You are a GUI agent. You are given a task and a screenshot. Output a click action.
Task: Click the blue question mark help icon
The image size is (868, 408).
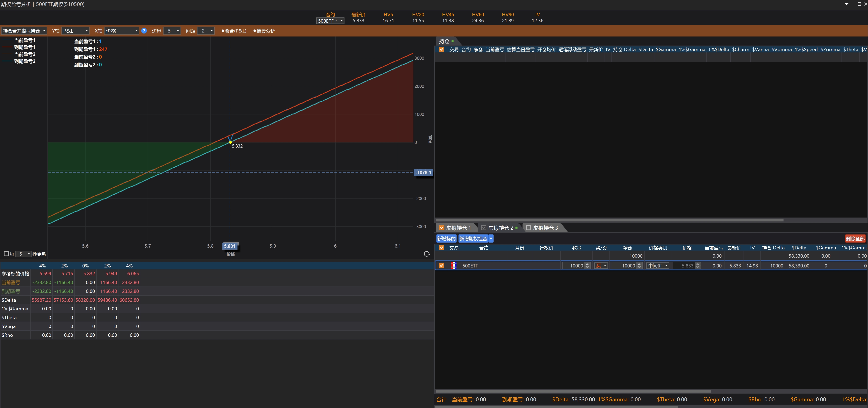144,31
